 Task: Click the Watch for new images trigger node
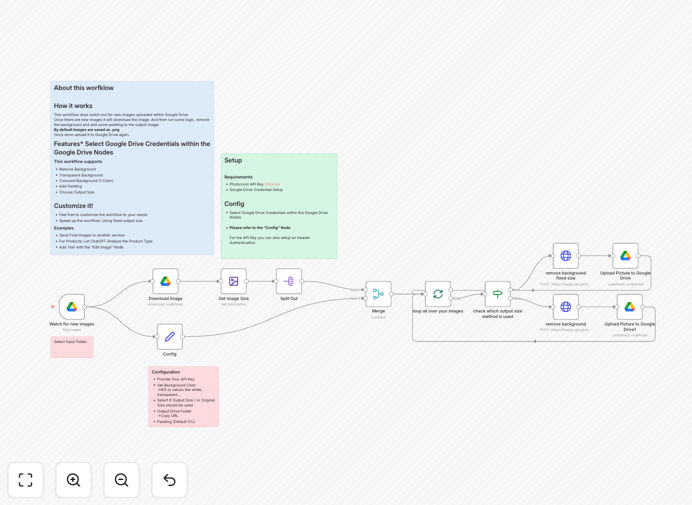click(x=72, y=307)
